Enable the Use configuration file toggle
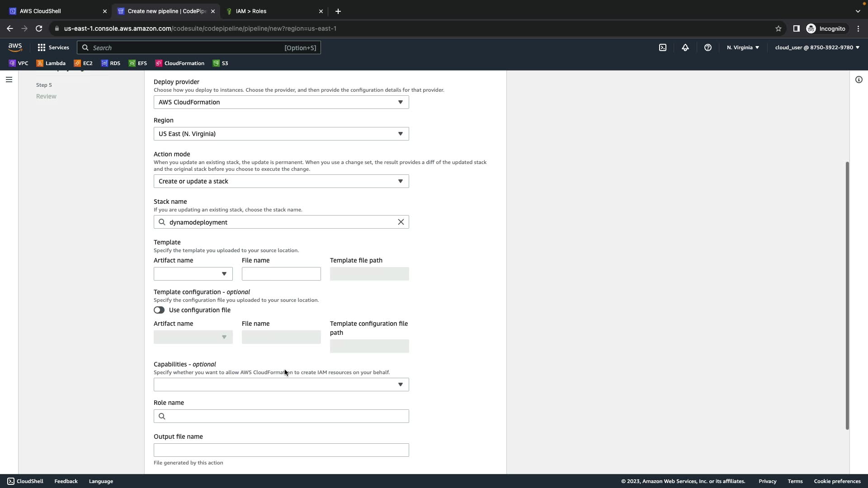This screenshot has width=868, height=488. [x=159, y=310]
